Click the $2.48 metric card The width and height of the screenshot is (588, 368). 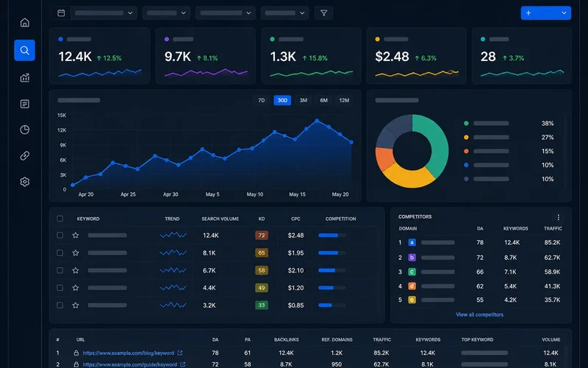click(416, 56)
